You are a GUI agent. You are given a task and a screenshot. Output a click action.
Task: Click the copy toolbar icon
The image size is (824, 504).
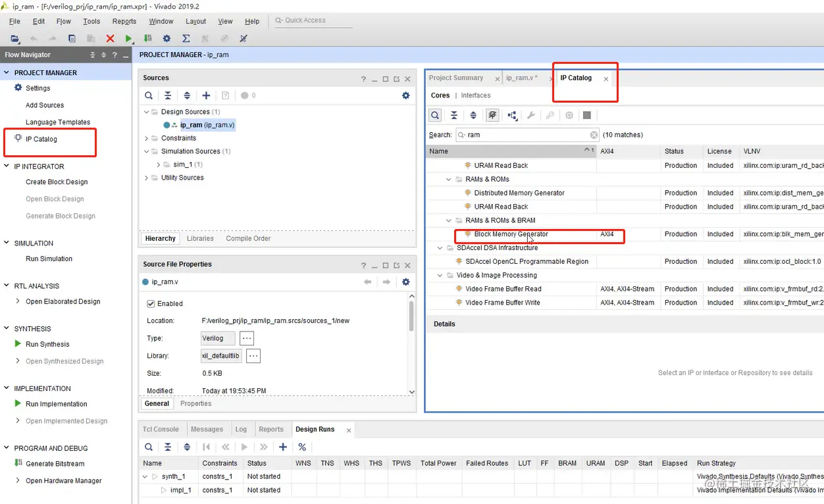click(72, 39)
